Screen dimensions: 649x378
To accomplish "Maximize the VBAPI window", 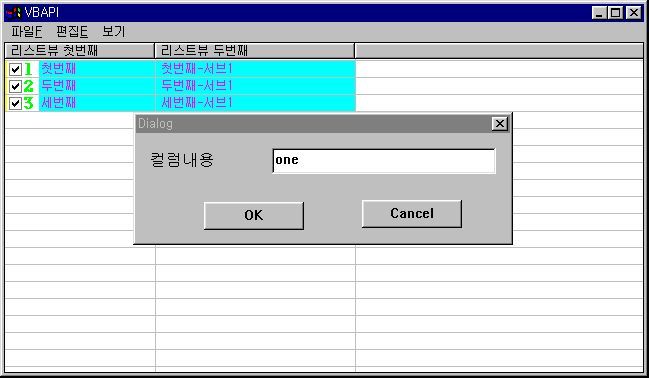I will pos(615,13).
